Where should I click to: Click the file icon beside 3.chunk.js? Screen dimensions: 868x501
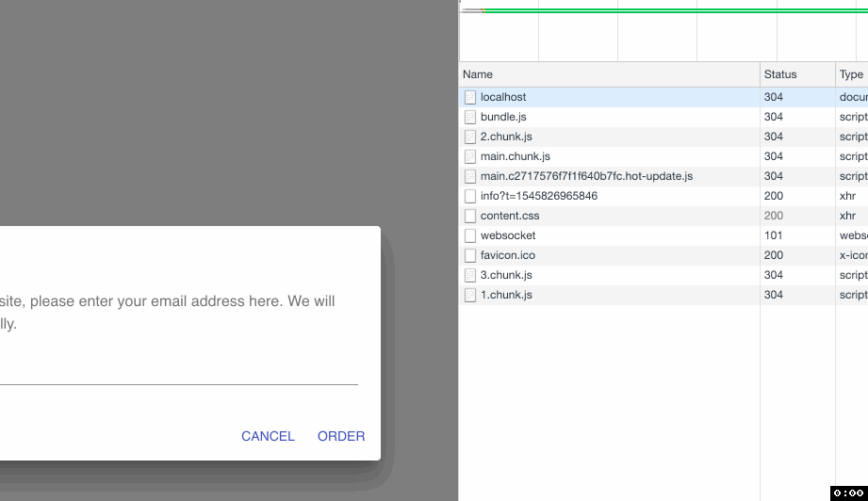coord(470,275)
